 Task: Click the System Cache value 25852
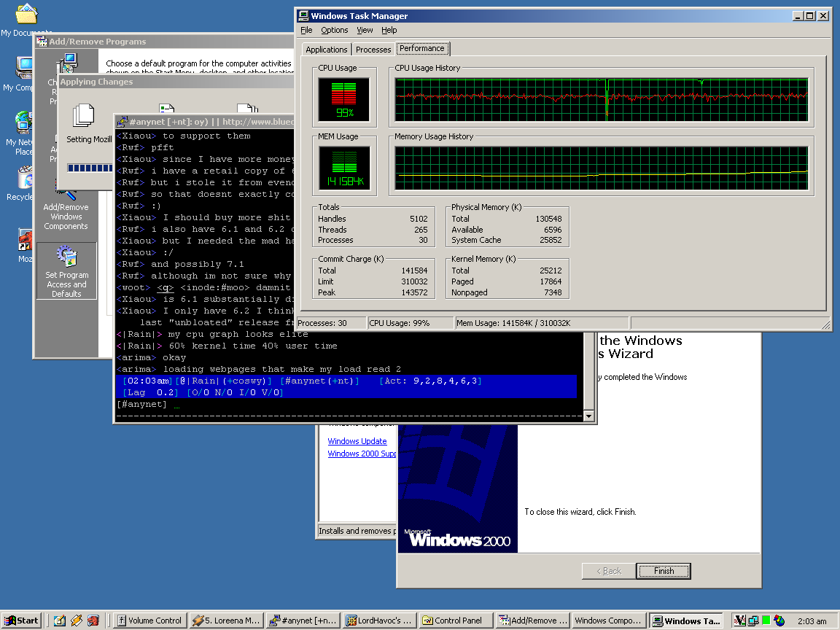(x=551, y=240)
